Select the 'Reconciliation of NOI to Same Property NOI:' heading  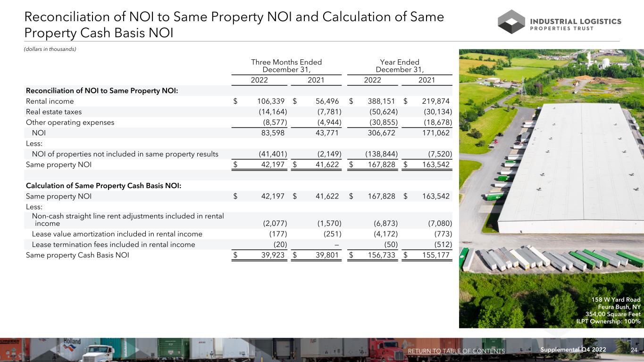pyautogui.click(x=102, y=90)
